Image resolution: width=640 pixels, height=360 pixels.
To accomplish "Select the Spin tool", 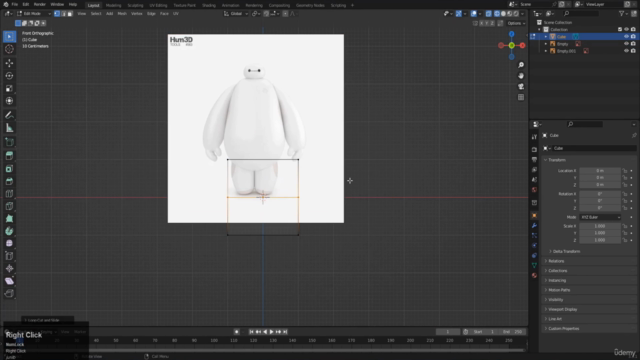I will (9, 231).
